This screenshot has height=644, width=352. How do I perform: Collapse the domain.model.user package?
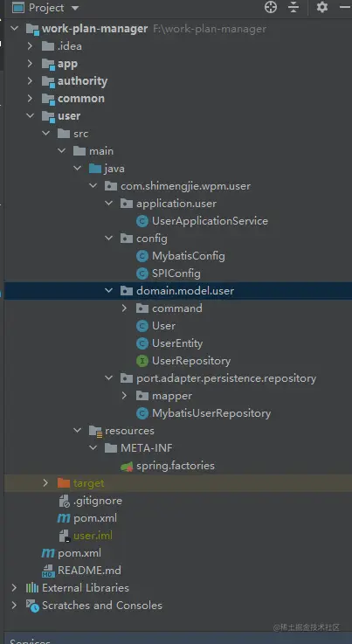click(x=108, y=291)
